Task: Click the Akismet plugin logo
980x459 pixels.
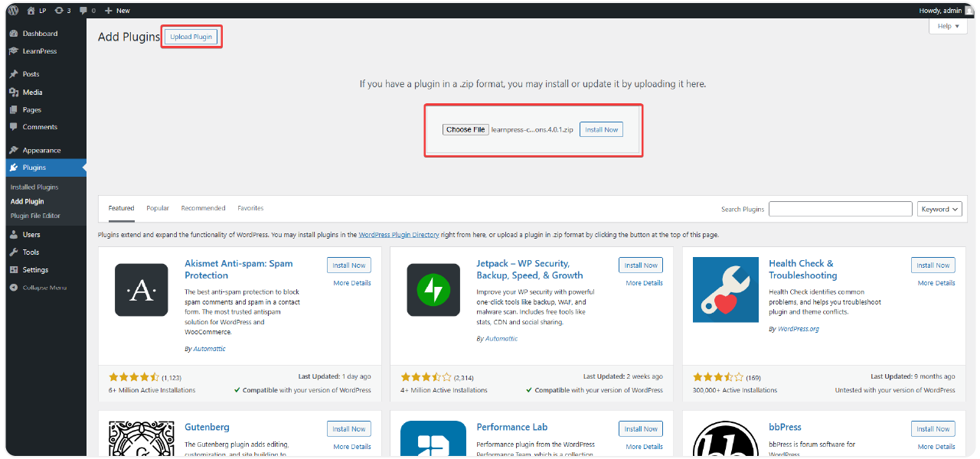Action: coord(141,290)
